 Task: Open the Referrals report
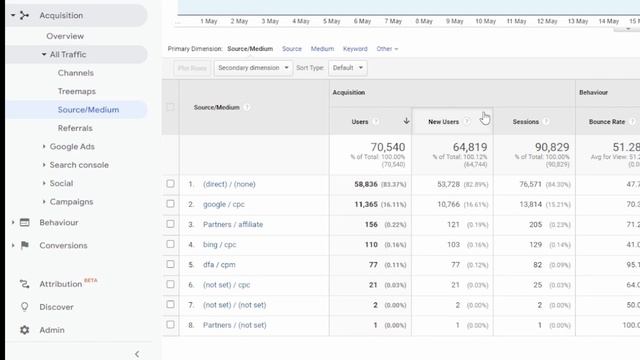pyautogui.click(x=75, y=128)
